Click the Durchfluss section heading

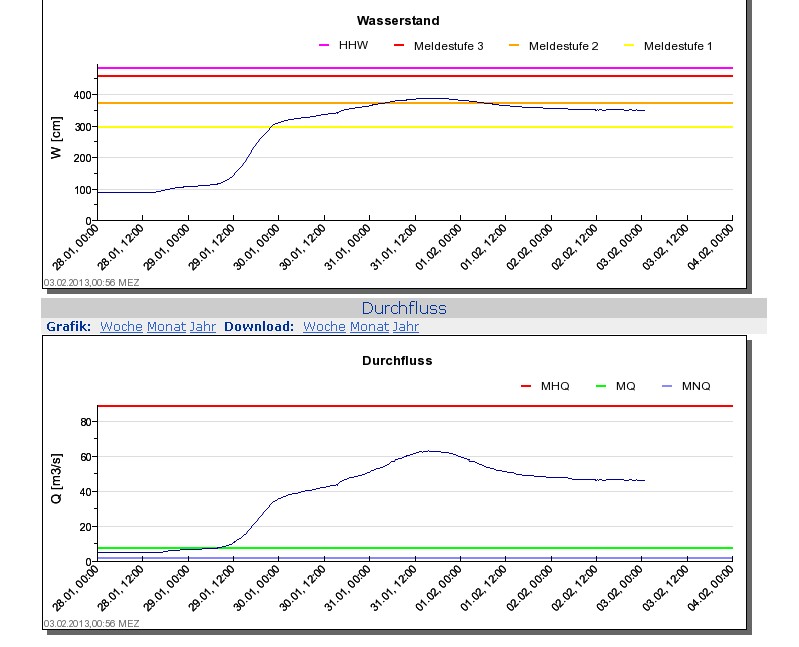tap(404, 308)
